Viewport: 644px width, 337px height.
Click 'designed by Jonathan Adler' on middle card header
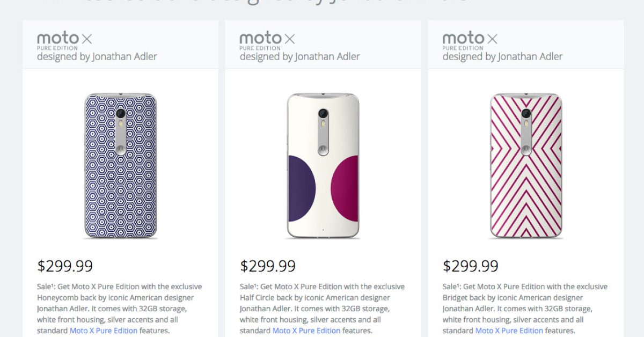click(300, 56)
